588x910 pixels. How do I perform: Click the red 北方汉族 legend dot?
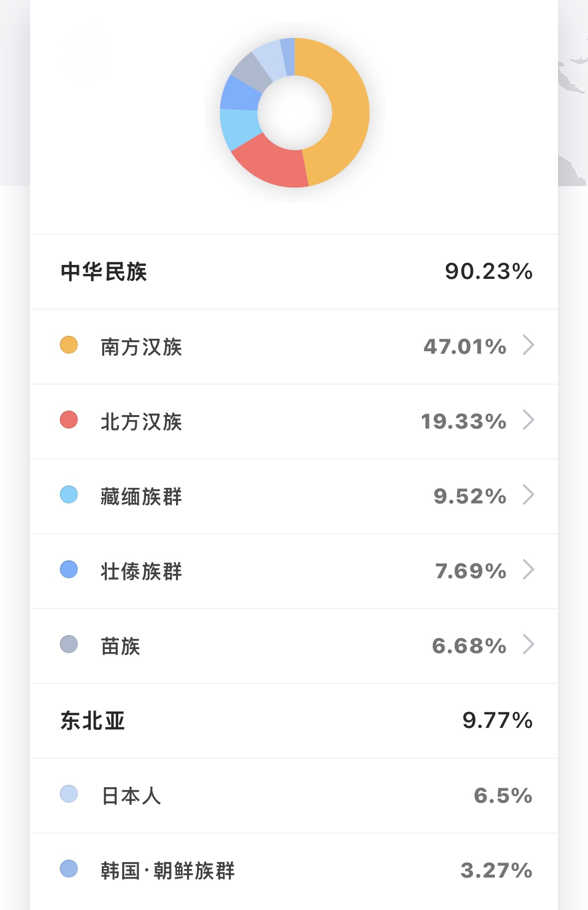[x=69, y=420]
